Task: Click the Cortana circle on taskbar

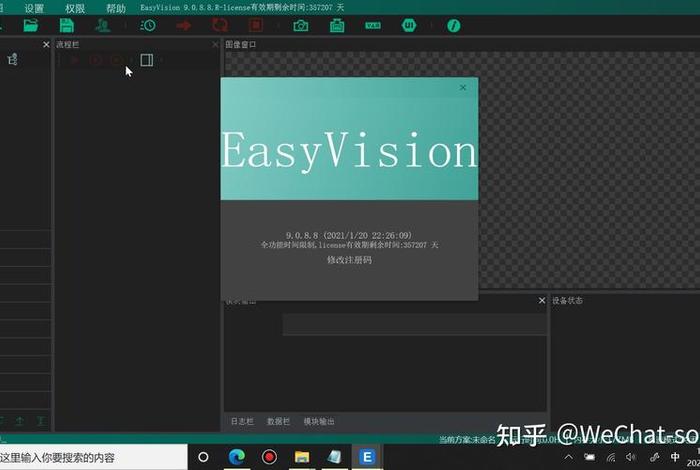Action: [x=203, y=457]
